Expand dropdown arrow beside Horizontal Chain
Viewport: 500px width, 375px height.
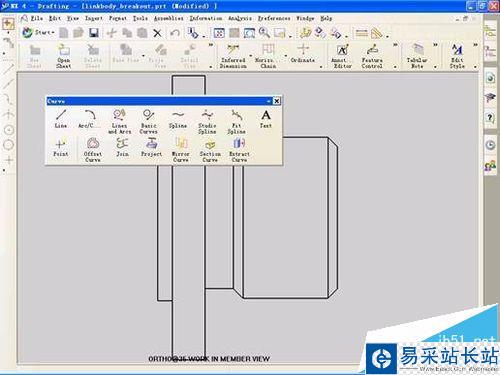coord(286,56)
